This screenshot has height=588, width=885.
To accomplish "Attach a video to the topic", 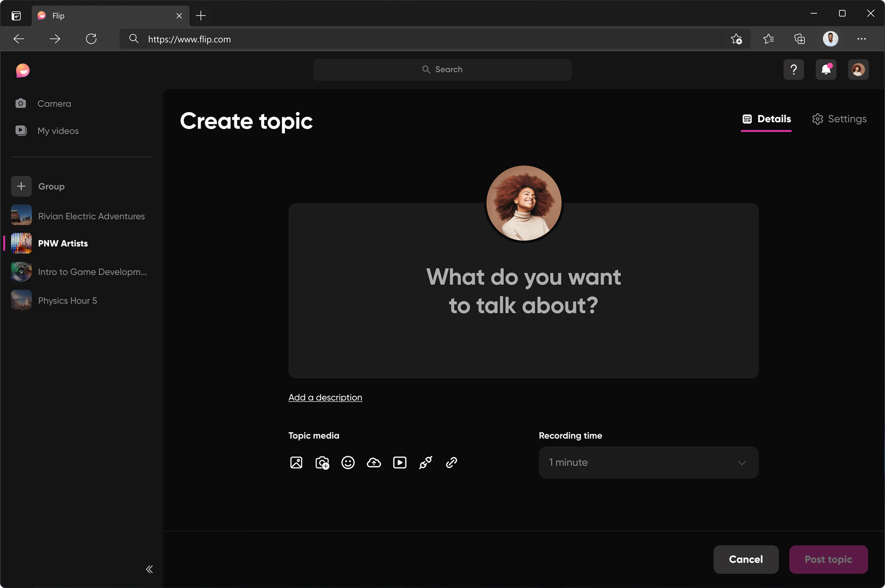I will (399, 462).
